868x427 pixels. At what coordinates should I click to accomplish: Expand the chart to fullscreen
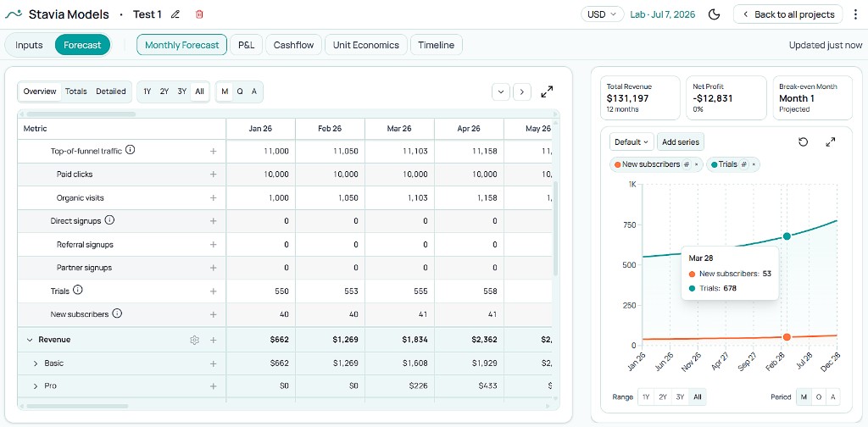pos(831,142)
